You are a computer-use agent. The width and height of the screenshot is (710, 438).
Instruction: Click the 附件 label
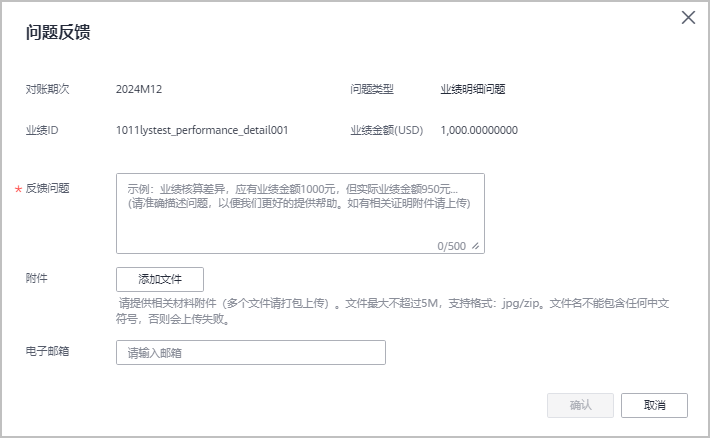(x=37, y=278)
